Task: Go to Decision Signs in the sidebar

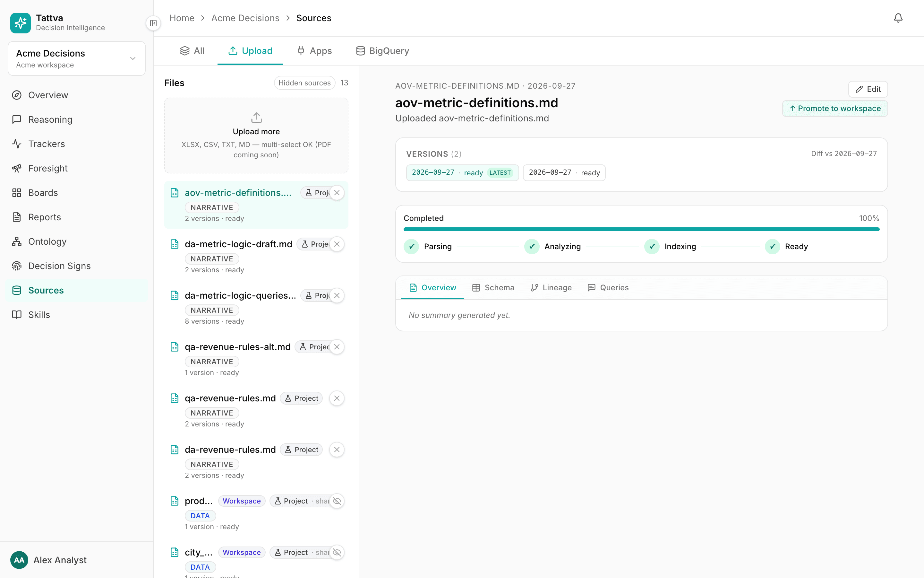Action: pyautogui.click(x=76, y=266)
